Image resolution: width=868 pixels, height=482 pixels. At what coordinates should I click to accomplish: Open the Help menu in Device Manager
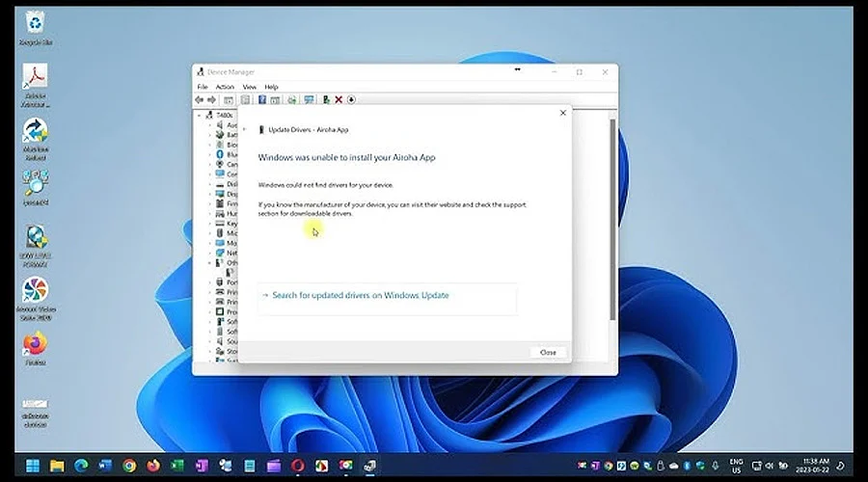tap(271, 87)
